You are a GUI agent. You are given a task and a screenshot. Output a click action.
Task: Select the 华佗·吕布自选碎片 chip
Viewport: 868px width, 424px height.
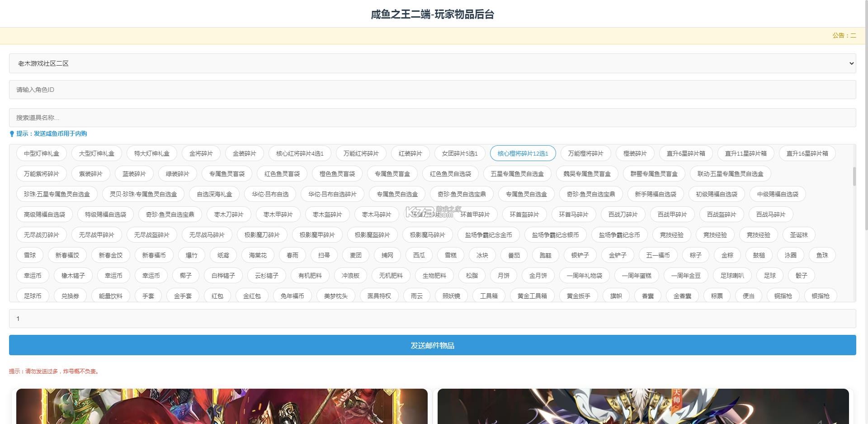coord(332,194)
